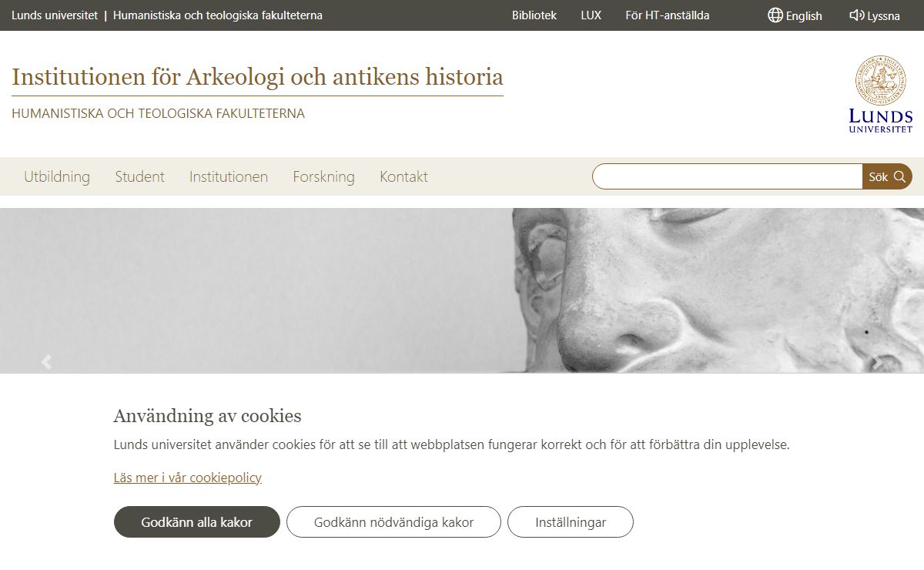
Task: Click the speaker icon beside Lyssna
Action: (856, 15)
